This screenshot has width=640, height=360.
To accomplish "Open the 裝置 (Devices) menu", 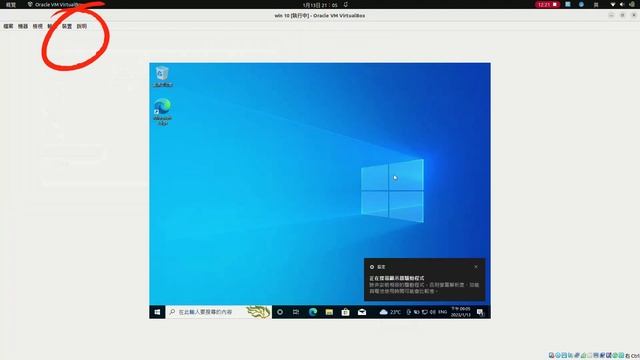I will [67, 26].
